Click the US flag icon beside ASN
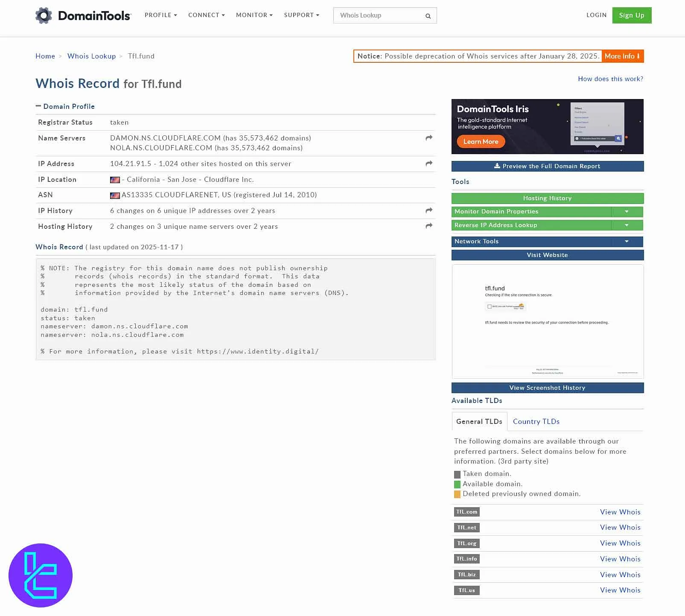685x616 pixels. click(115, 196)
